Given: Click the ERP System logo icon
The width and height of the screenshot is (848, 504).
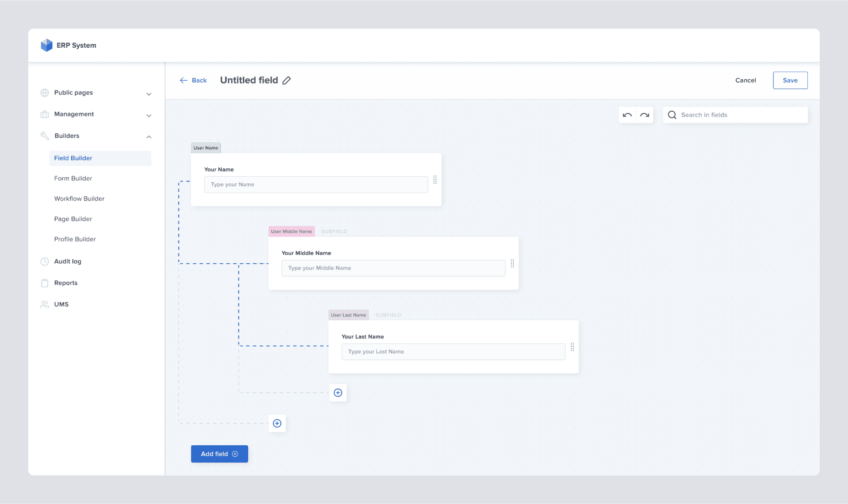Looking at the screenshot, I should [46, 45].
